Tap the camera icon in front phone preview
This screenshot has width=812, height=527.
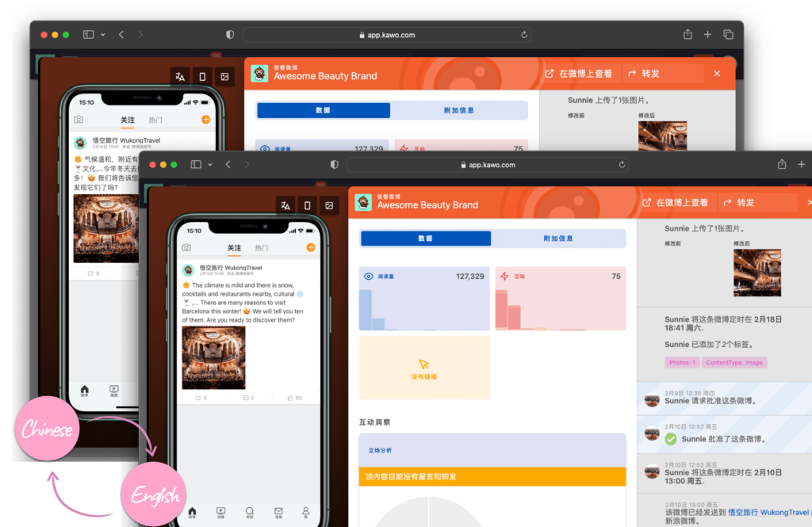186,248
